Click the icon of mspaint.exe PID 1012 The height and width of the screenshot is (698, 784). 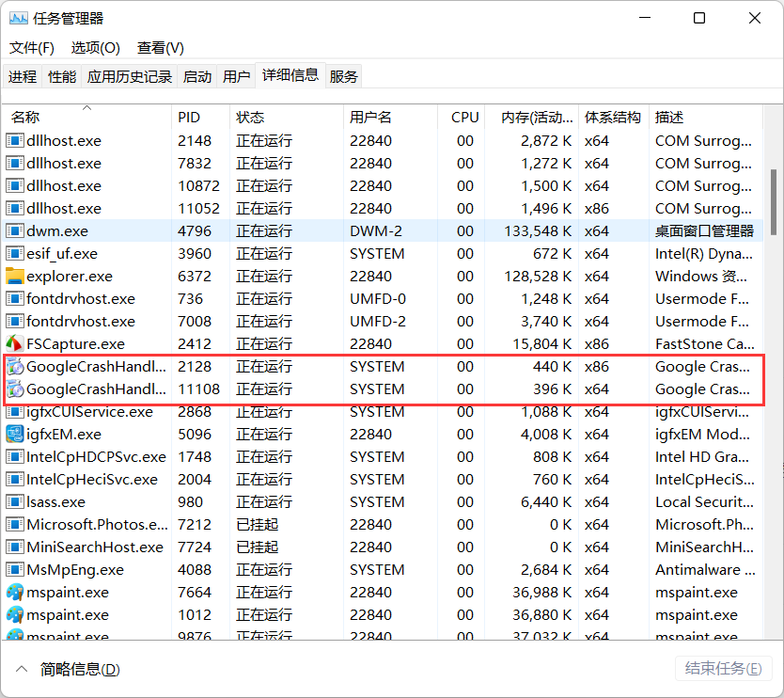[15, 615]
